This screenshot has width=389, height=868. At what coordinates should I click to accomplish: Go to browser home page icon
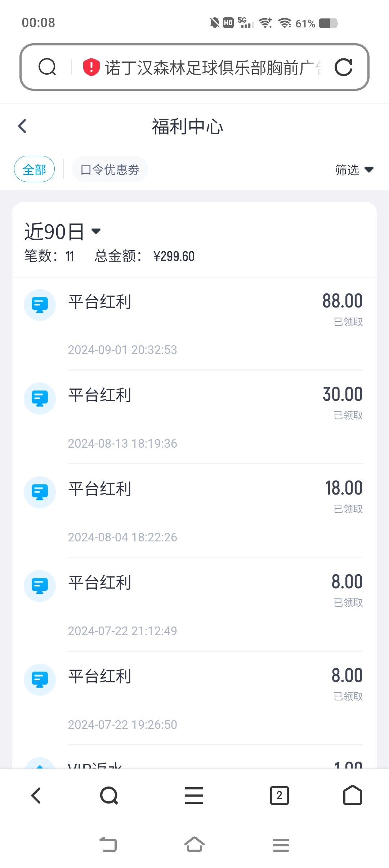click(352, 795)
